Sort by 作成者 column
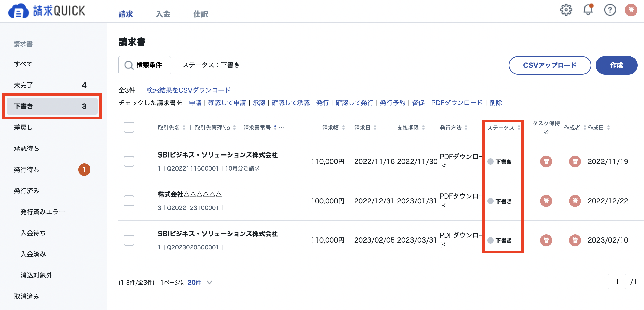The height and width of the screenshot is (310, 644). click(584, 128)
